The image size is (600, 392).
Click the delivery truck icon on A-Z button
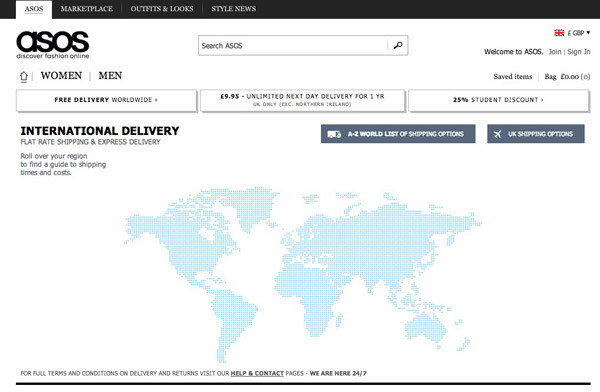[x=334, y=134]
